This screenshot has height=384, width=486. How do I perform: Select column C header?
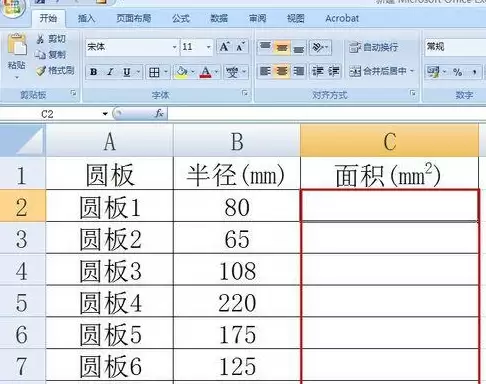coord(389,141)
